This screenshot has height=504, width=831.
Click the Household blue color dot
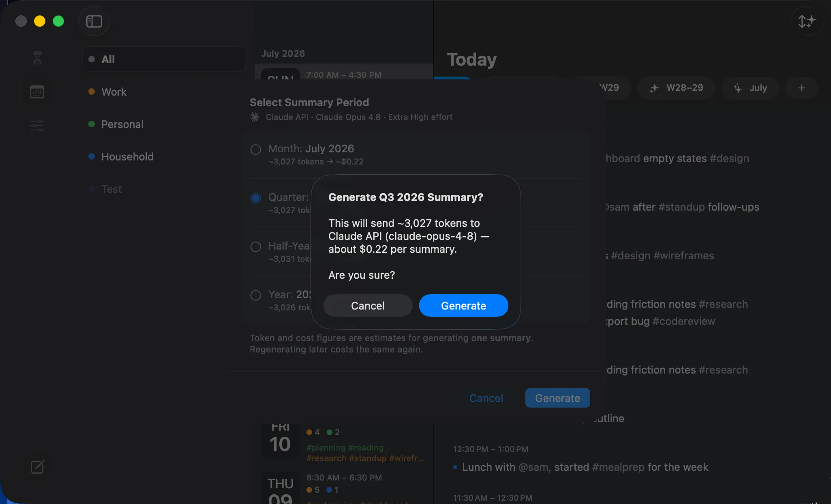tap(92, 156)
